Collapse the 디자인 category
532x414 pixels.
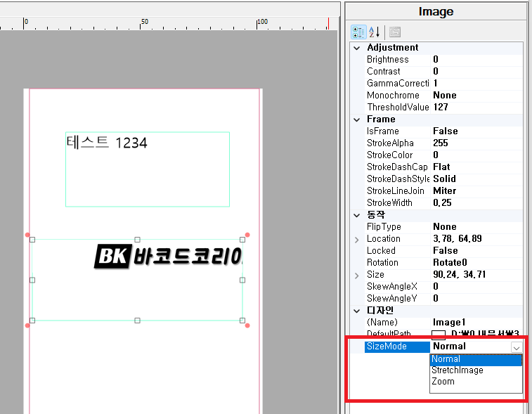[x=356, y=311]
